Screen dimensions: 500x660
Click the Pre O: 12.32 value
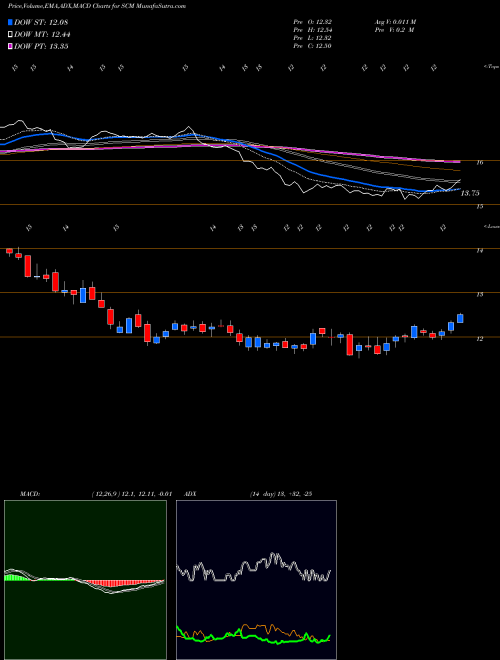[x=313, y=22]
